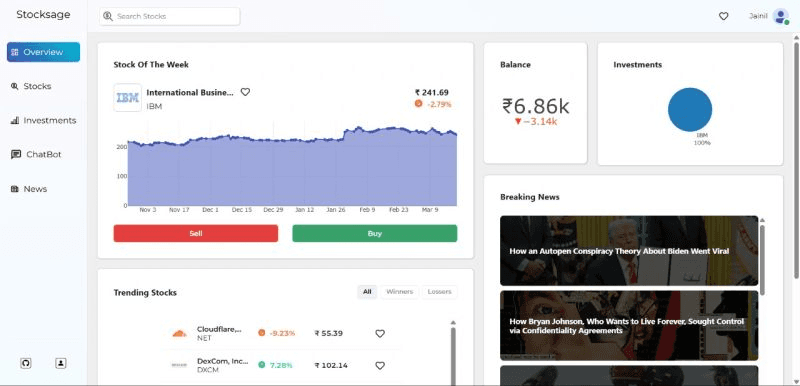
Task: Click the Stocks magnifier icon in the sidebar
Action: pyautogui.click(x=14, y=86)
